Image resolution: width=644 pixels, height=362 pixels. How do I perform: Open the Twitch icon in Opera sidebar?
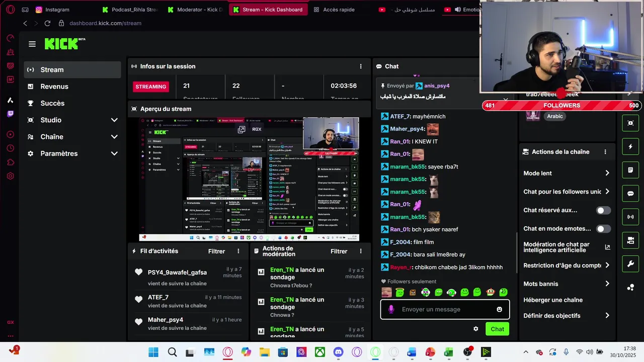click(10, 114)
